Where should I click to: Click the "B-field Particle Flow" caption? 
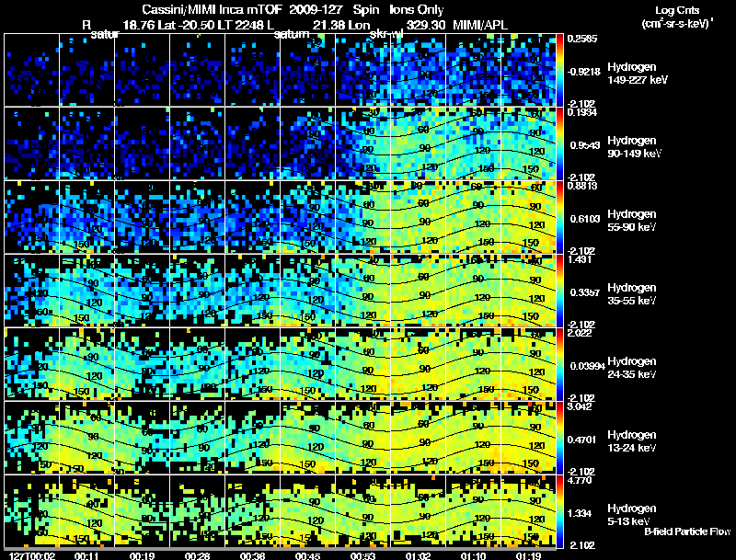coord(687,531)
